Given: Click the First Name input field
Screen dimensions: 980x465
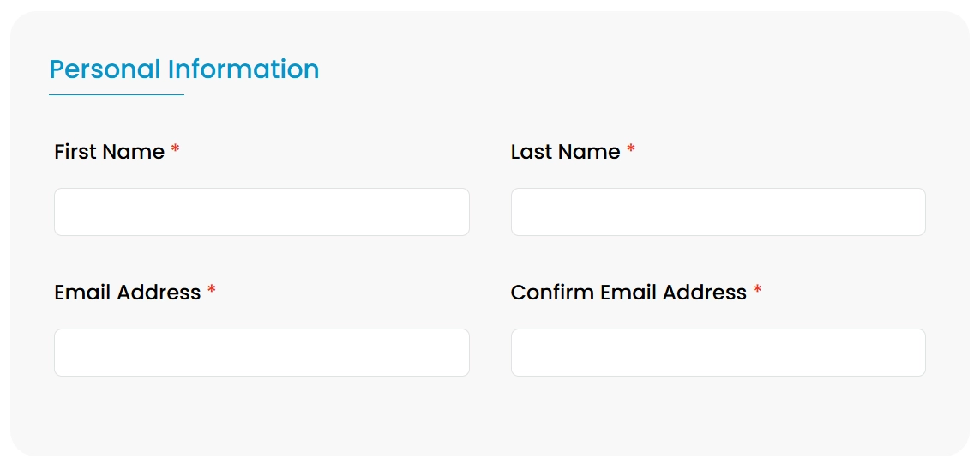Looking at the screenshot, I should [x=262, y=212].
